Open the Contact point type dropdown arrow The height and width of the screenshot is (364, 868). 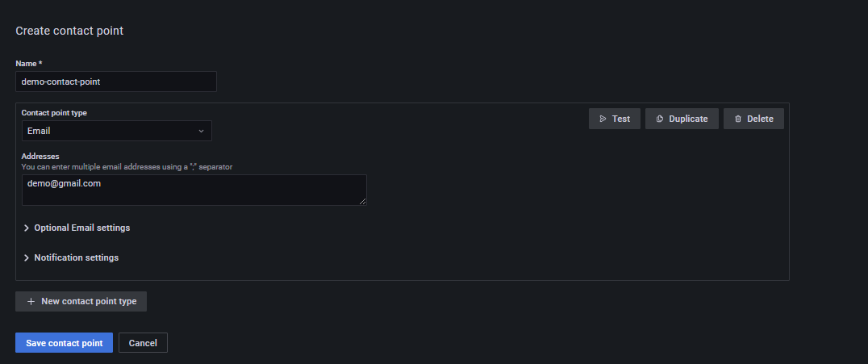coord(201,132)
